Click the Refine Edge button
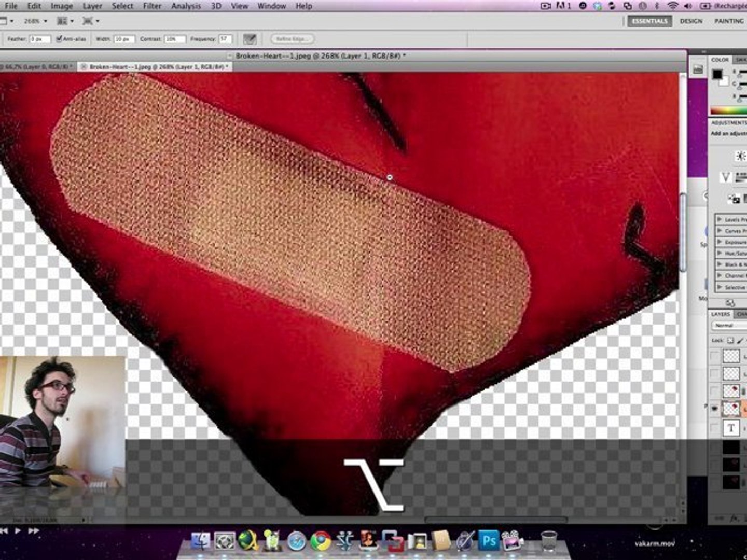747x560 pixels. coord(292,39)
